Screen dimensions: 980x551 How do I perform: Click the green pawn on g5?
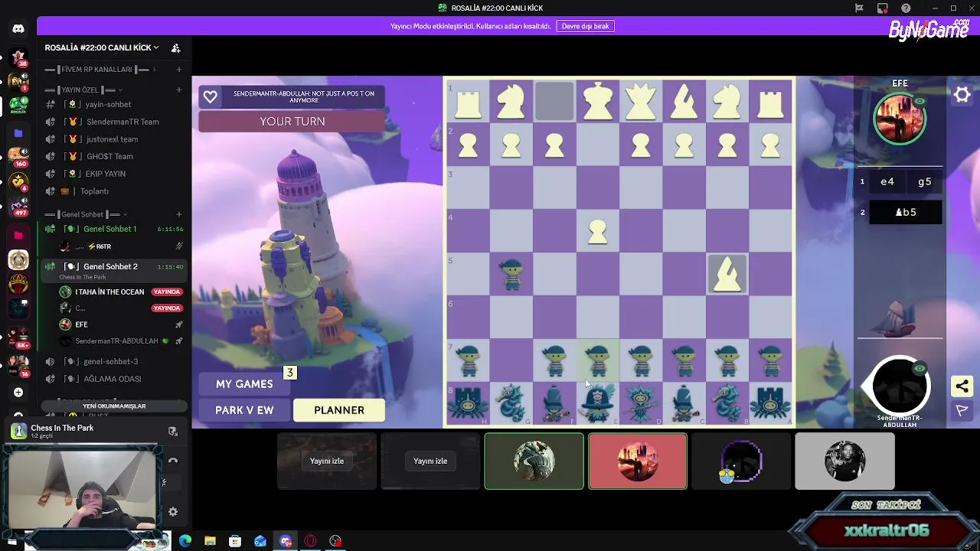(511, 275)
